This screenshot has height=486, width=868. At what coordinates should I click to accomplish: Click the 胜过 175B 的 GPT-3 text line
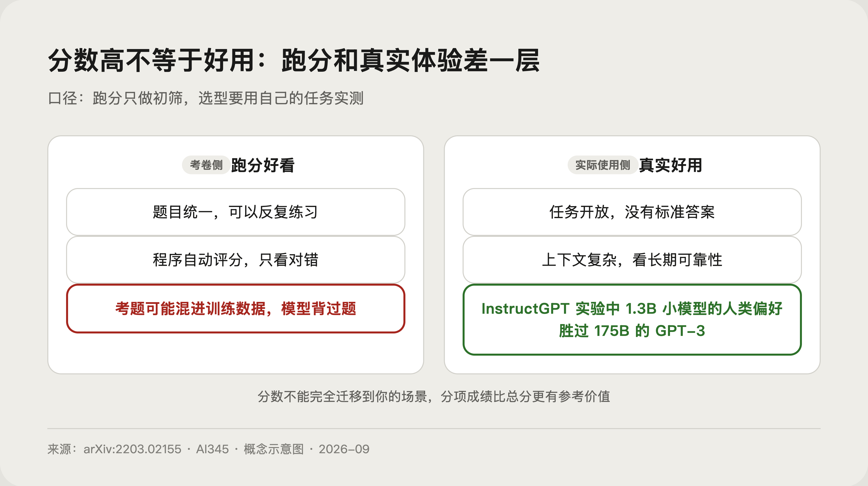click(632, 331)
